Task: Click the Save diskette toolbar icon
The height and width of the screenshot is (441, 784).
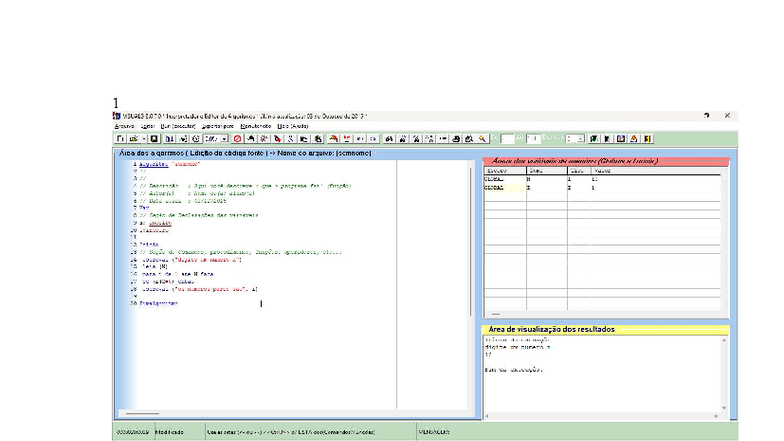Action: [x=154, y=138]
